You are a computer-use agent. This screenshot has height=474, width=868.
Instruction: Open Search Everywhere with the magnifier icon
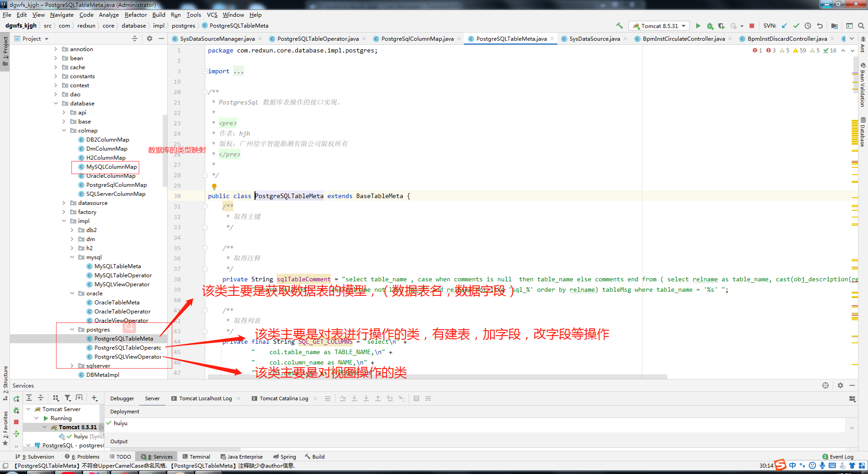(x=861, y=26)
